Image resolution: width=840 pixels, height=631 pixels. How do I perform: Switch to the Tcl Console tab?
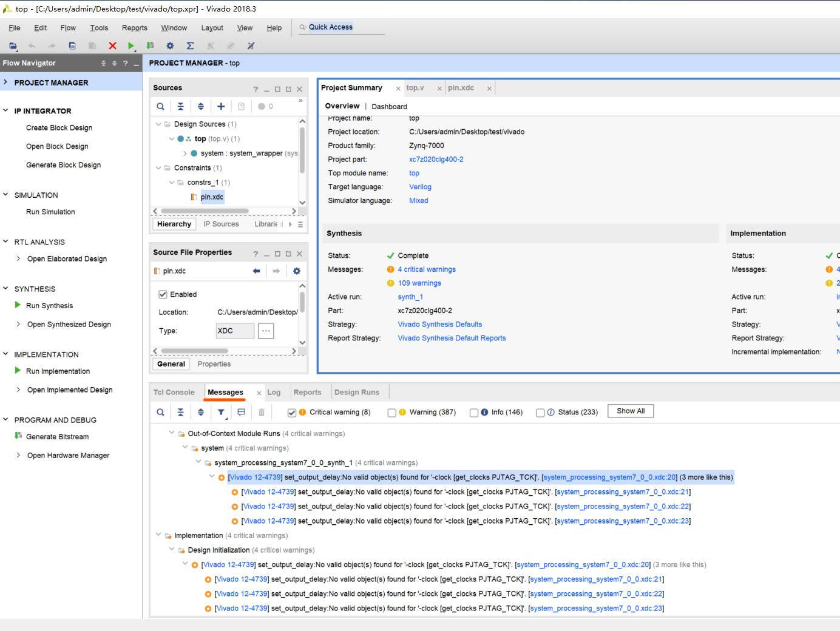point(174,393)
